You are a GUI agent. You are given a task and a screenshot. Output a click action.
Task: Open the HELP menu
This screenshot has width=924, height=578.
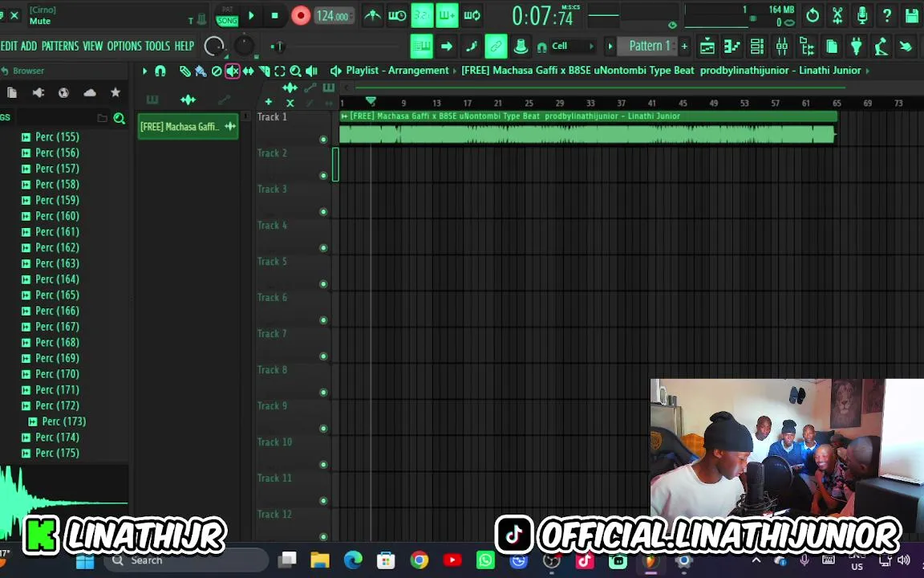(x=184, y=46)
